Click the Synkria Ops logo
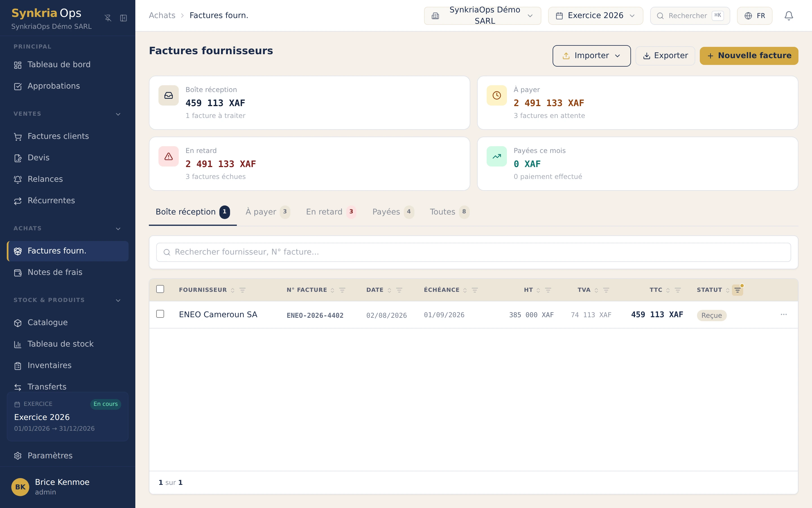The image size is (812, 508). pos(46,13)
